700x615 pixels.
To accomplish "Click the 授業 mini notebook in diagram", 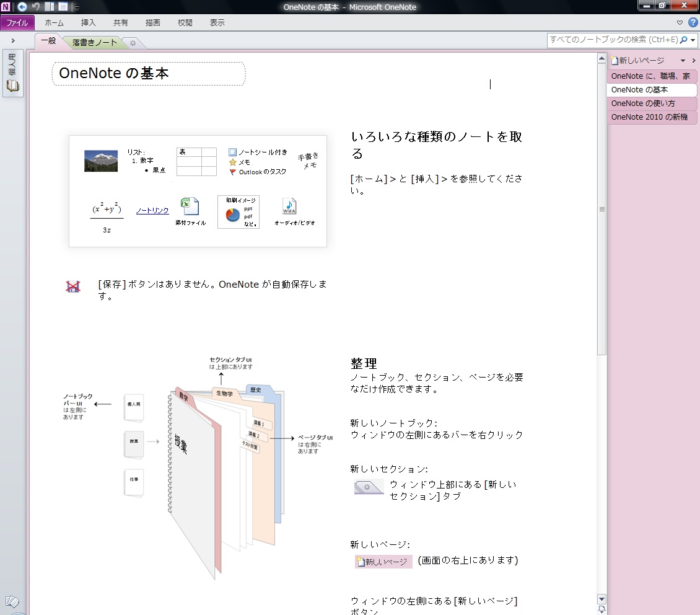I will (x=134, y=445).
